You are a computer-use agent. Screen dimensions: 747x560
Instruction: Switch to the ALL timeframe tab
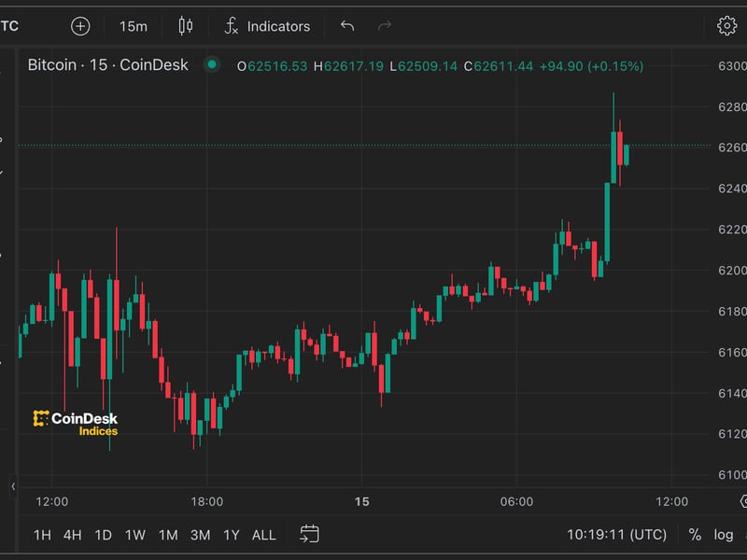tap(262, 535)
